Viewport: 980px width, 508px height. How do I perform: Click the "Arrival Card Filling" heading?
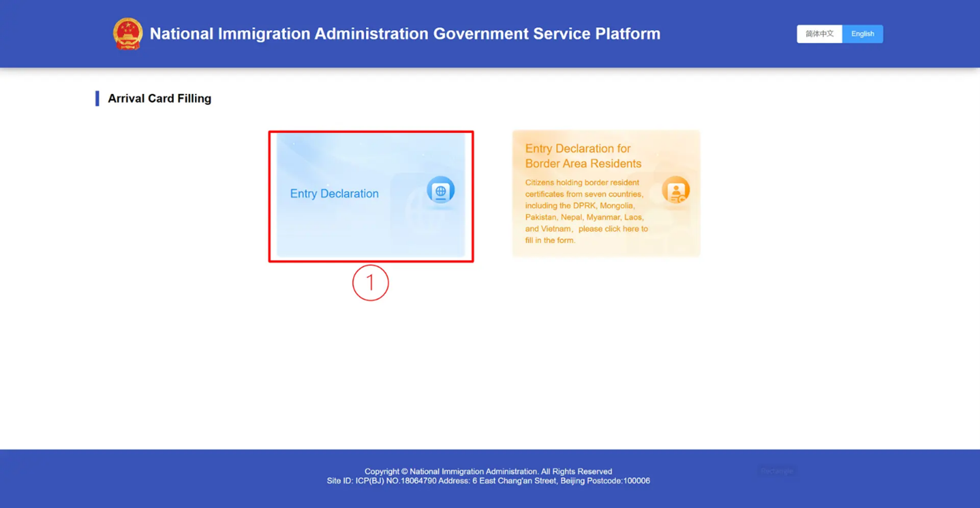pos(159,98)
